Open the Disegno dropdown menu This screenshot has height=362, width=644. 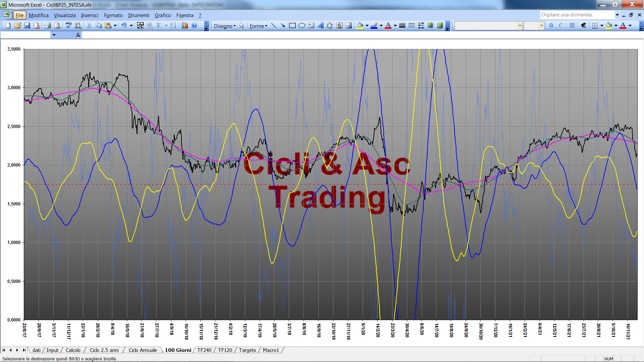225,26
